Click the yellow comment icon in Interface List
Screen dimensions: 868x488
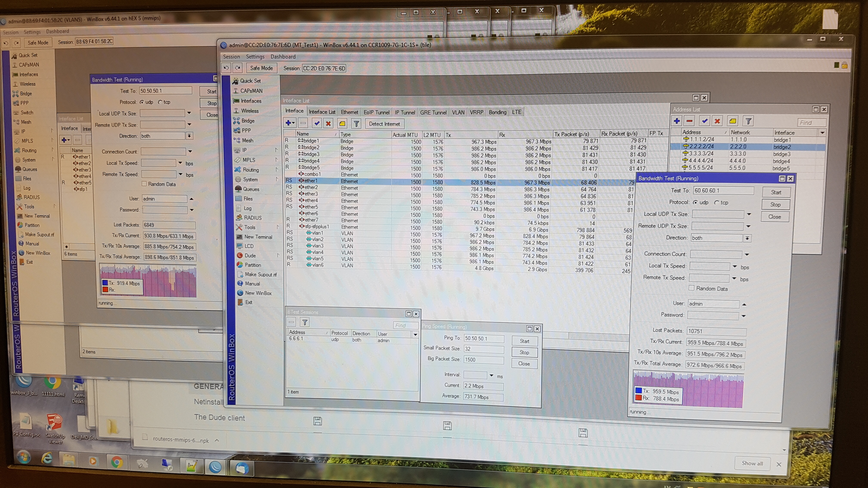[342, 124]
